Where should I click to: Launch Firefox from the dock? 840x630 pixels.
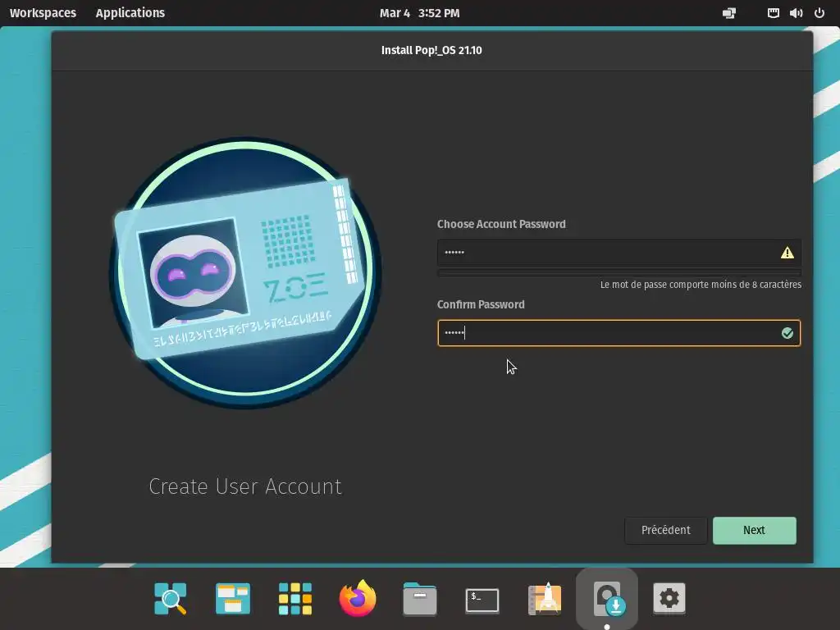[x=358, y=598]
